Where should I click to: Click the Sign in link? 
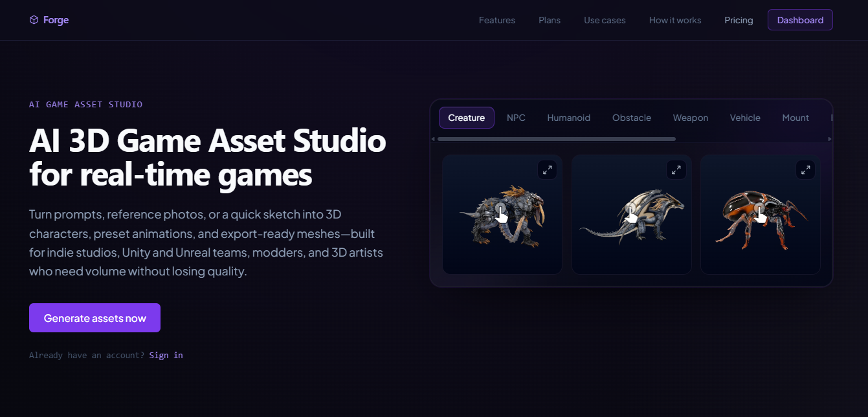pos(166,355)
